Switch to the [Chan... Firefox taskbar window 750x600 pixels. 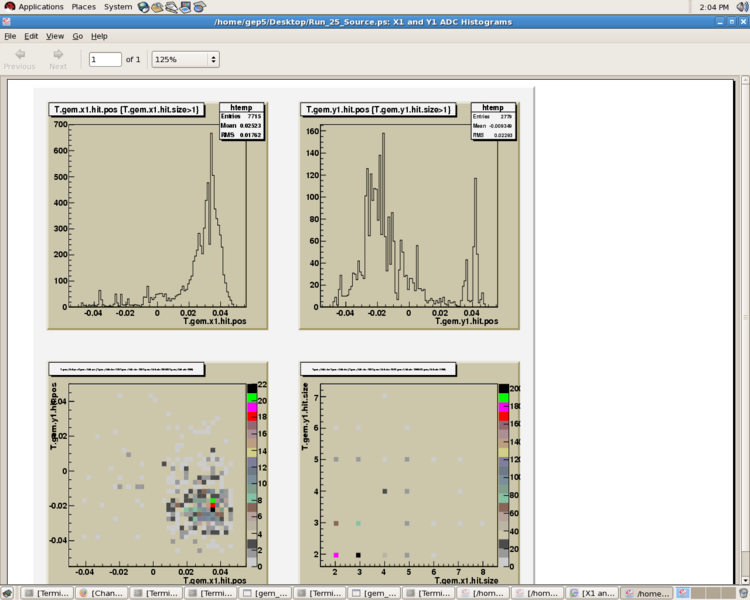click(101, 593)
